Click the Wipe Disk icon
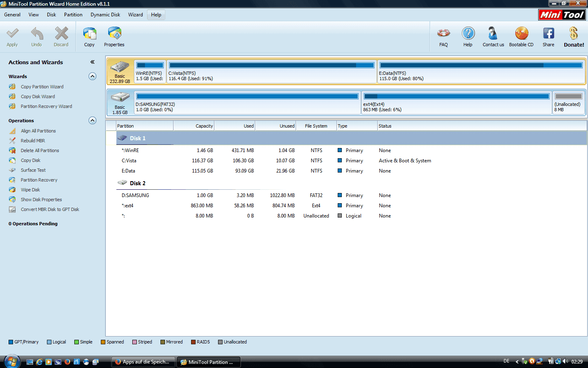The height and width of the screenshot is (368, 588). point(12,190)
